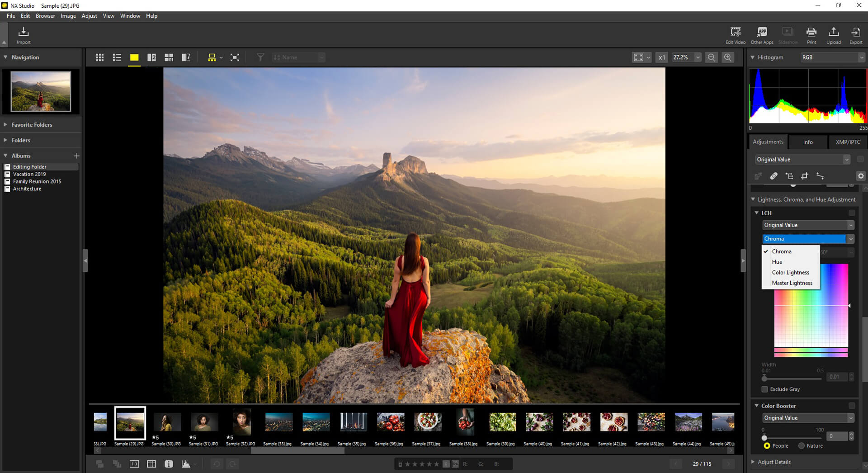Open the Edit Video tool
The image size is (868, 473).
point(736,34)
